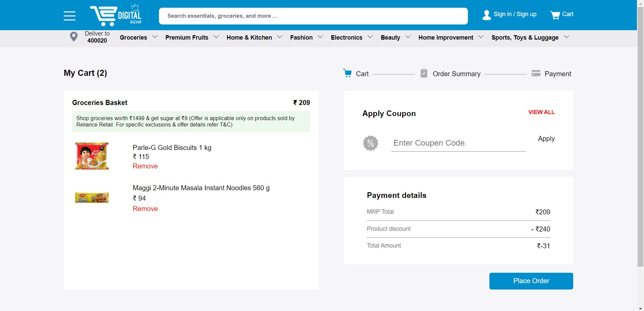Click the Maggi Noodles product thumbnail
Image resolution: width=644 pixels, height=311 pixels.
(x=92, y=198)
